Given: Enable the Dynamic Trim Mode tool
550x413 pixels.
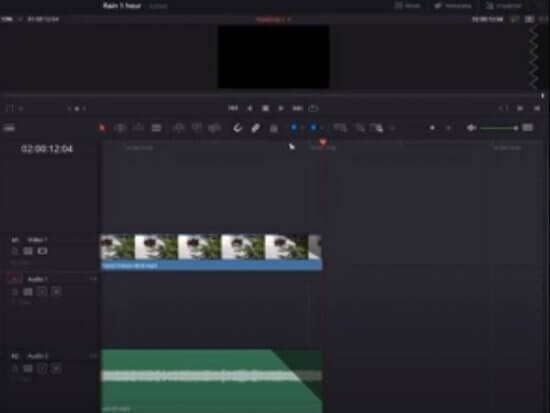Looking at the screenshot, I should pyautogui.click(x=139, y=128).
